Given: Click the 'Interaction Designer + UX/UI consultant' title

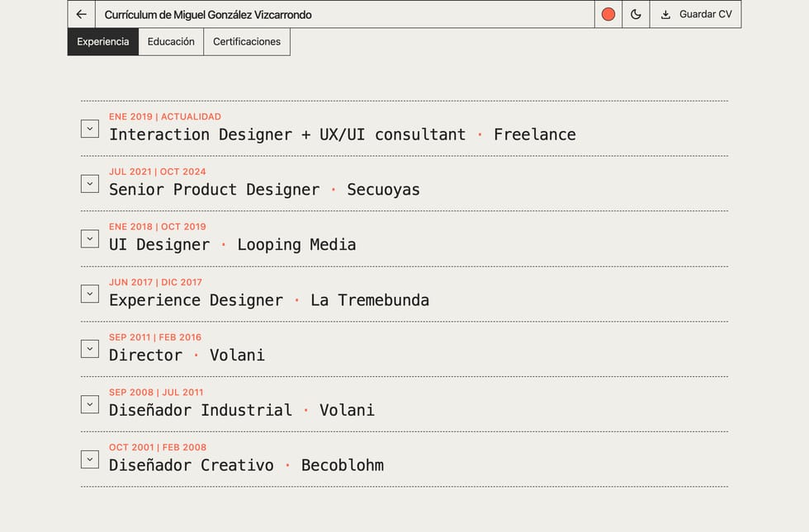Looking at the screenshot, I should tap(287, 134).
